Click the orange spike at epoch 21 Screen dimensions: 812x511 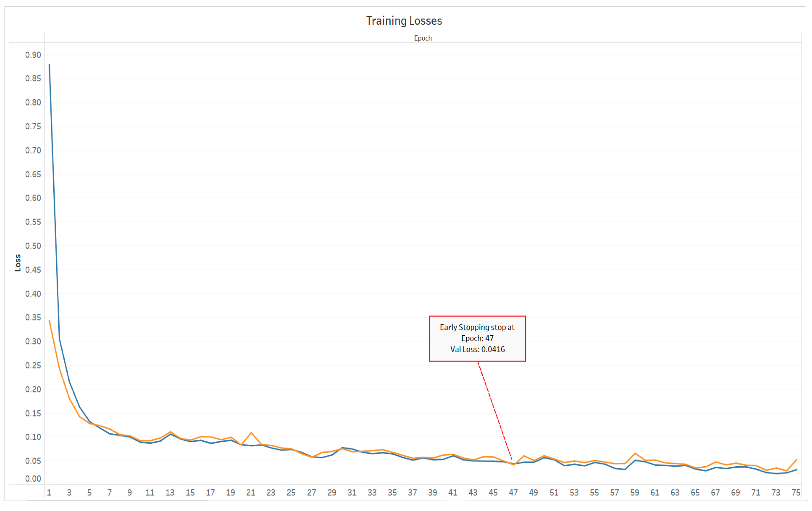click(251, 433)
